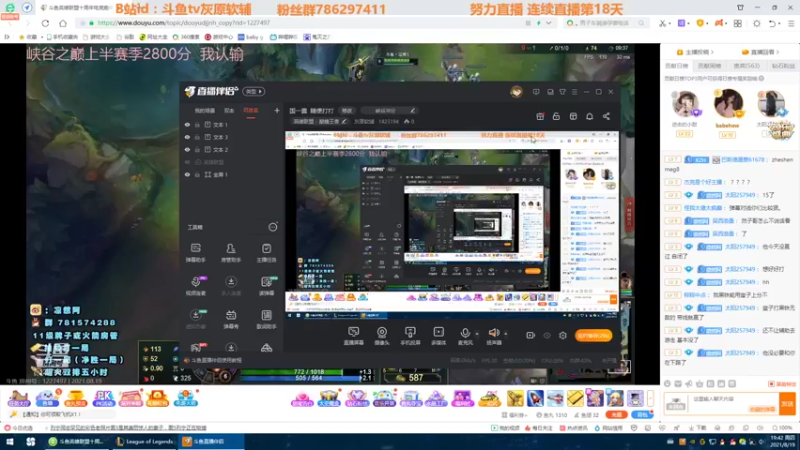Click the PK活动 activity icon

104,398
